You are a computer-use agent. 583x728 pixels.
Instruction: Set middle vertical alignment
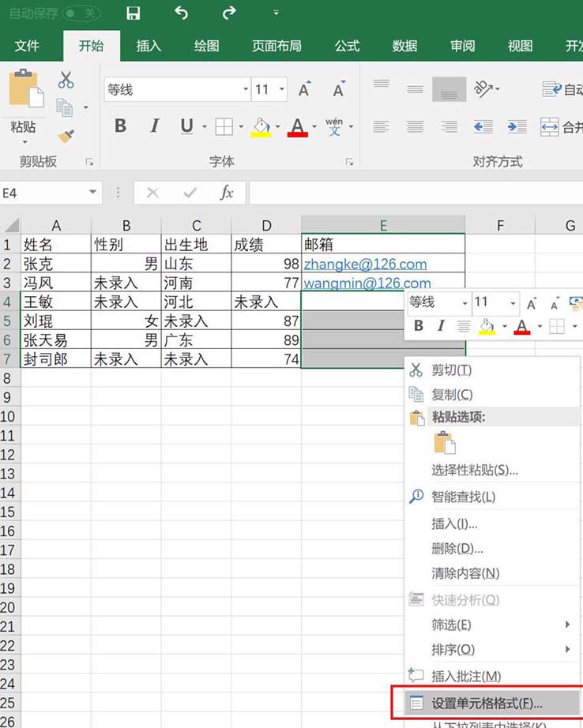[415, 88]
